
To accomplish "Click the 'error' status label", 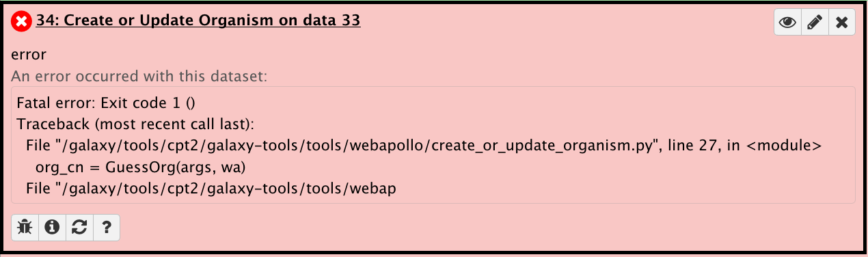I will pyautogui.click(x=28, y=55).
